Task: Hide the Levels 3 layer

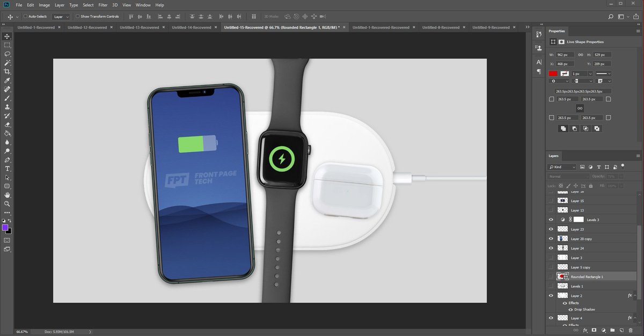Action: tap(551, 220)
